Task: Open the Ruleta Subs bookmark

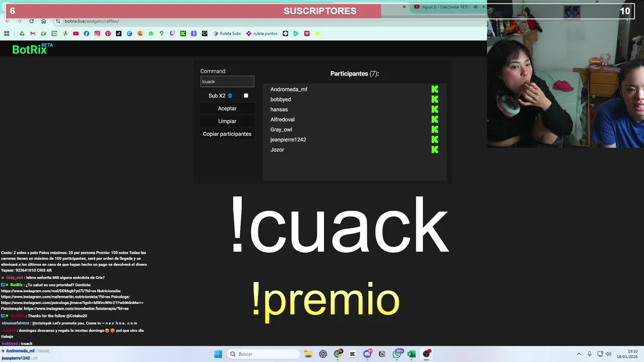Action: click(227, 34)
